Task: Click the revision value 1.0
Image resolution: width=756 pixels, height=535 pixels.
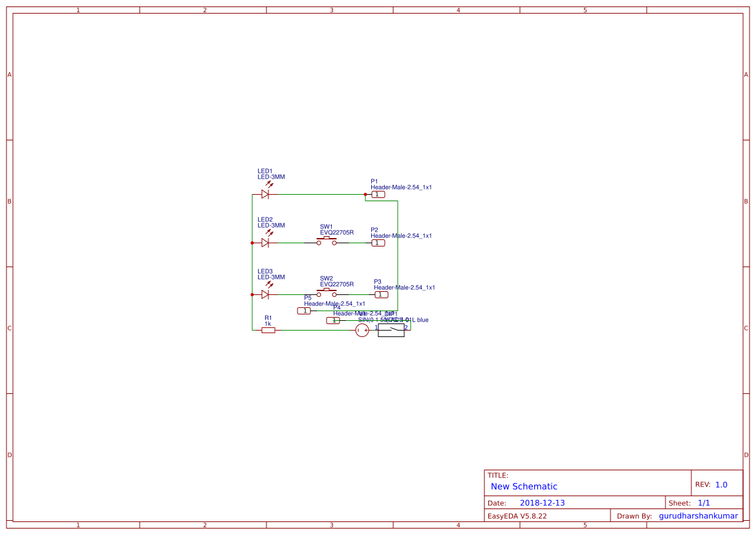Action: tap(721, 485)
